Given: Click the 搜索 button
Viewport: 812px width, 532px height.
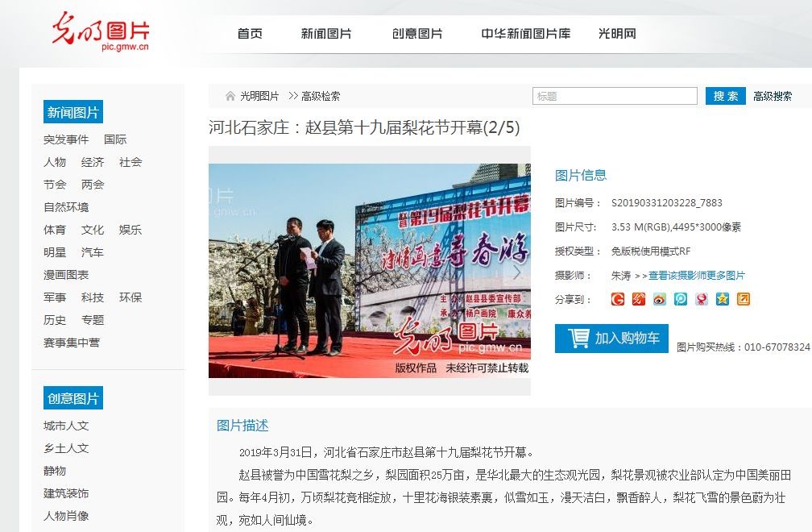Looking at the screenshot, I should click(x=726, y=96).
